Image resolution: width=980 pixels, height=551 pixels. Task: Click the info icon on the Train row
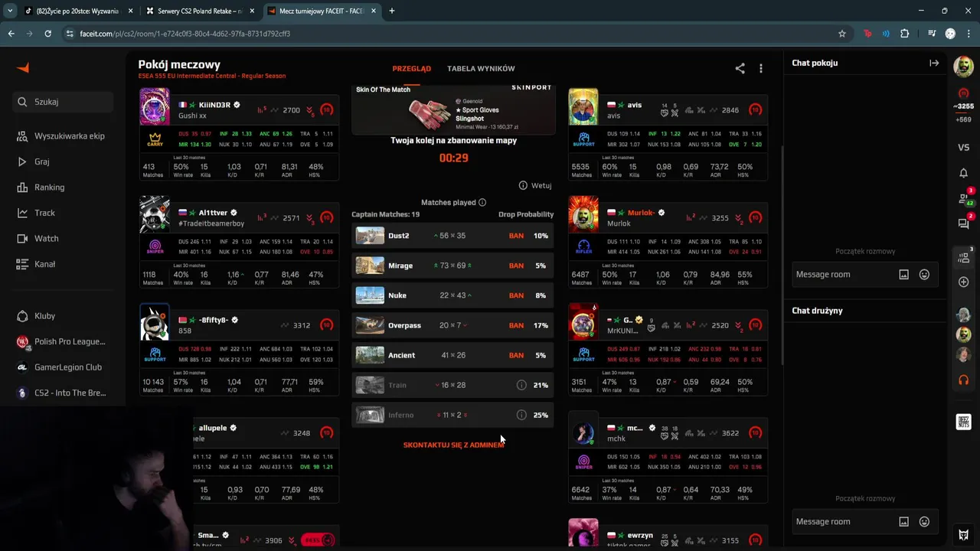521,385
